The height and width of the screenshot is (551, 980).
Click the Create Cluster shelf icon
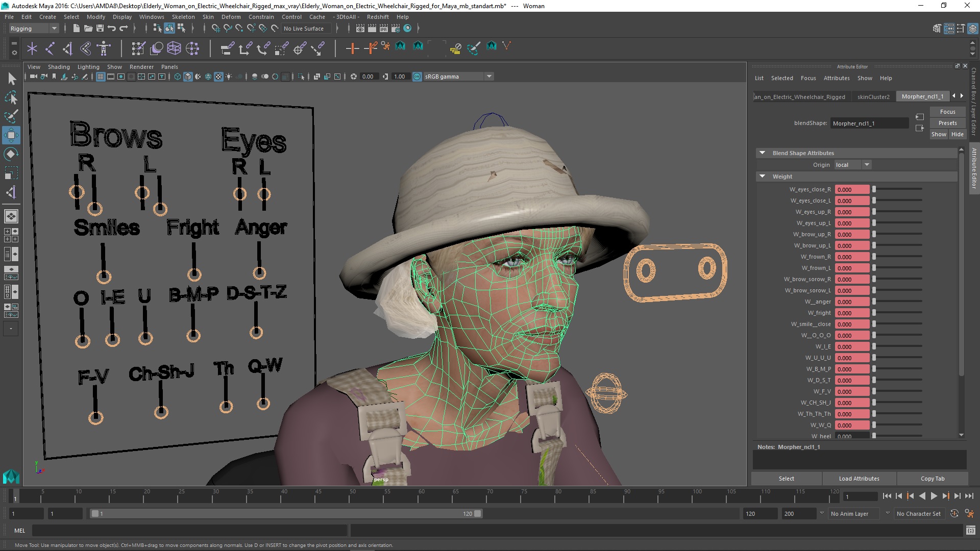coord(192,48)
